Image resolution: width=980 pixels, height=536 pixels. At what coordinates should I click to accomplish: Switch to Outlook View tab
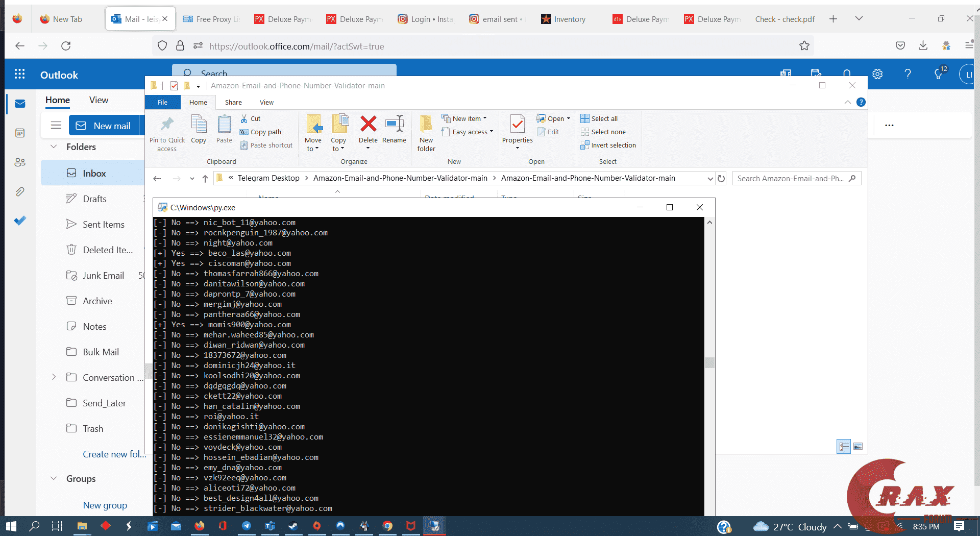99,100
